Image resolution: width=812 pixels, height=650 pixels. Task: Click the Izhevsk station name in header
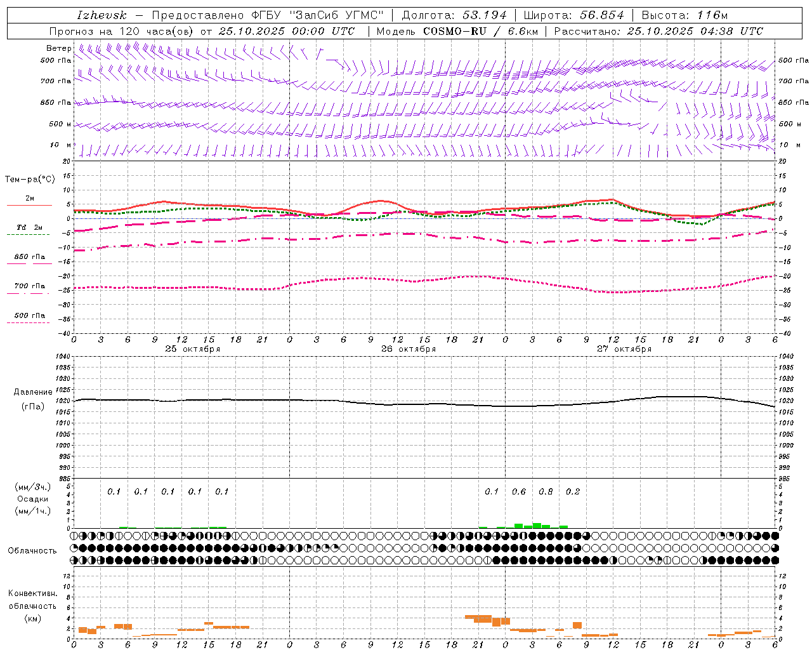101,15
